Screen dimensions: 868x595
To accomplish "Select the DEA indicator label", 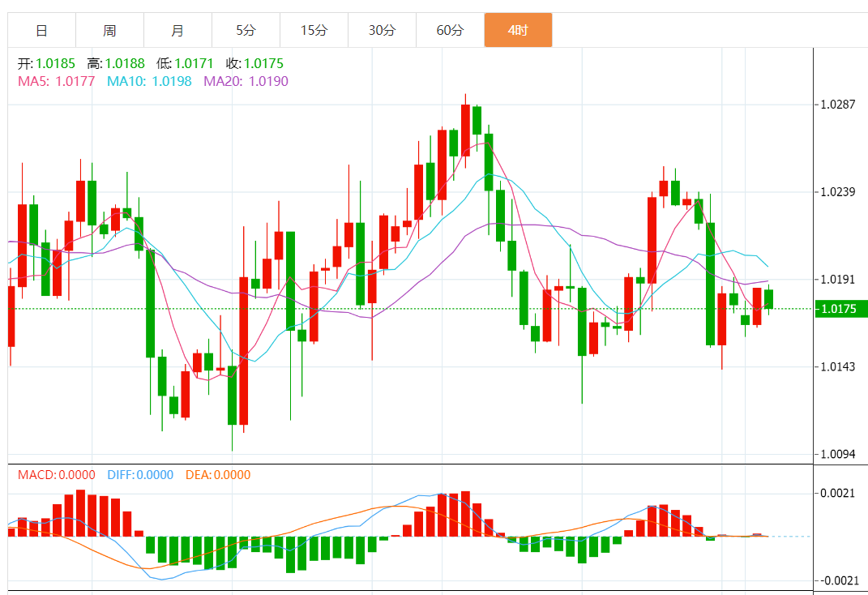I will [218, 475].
